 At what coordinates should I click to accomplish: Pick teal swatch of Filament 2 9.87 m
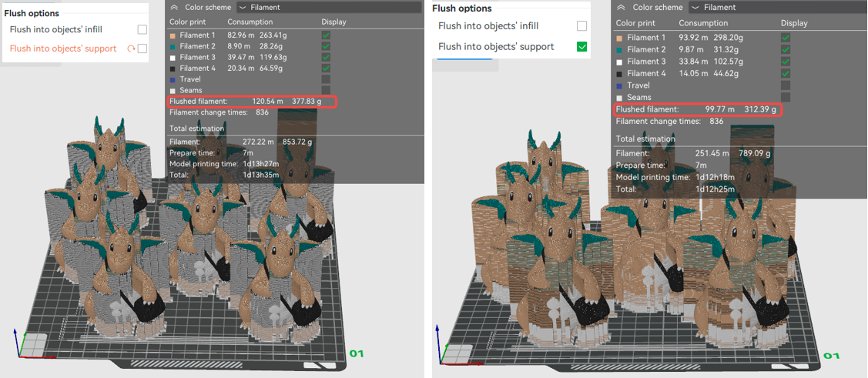click(619, 50)
